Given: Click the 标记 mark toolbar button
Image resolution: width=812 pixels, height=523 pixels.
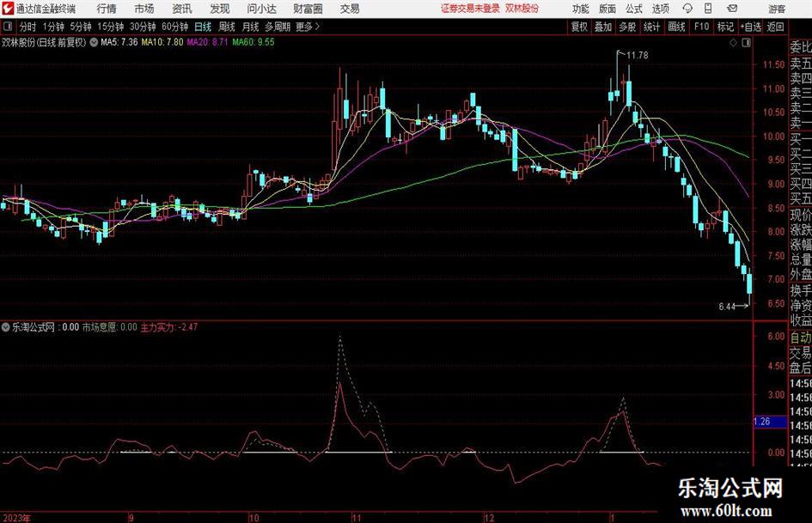Looking at the screenshot, I should [725, 27].
